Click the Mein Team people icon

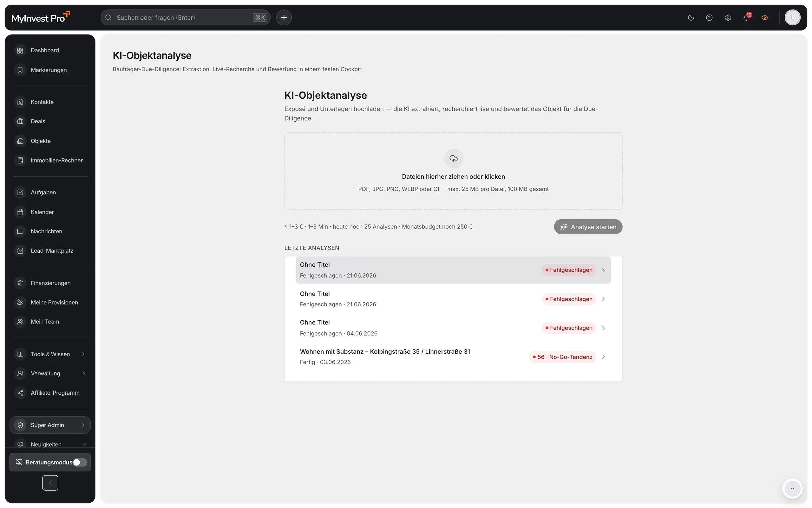(20, 322)
